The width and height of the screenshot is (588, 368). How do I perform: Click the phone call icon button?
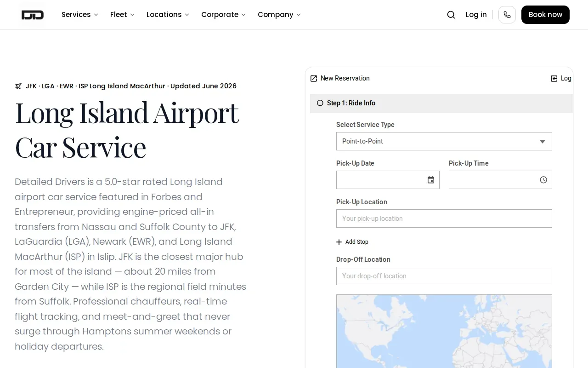[507, 15]
